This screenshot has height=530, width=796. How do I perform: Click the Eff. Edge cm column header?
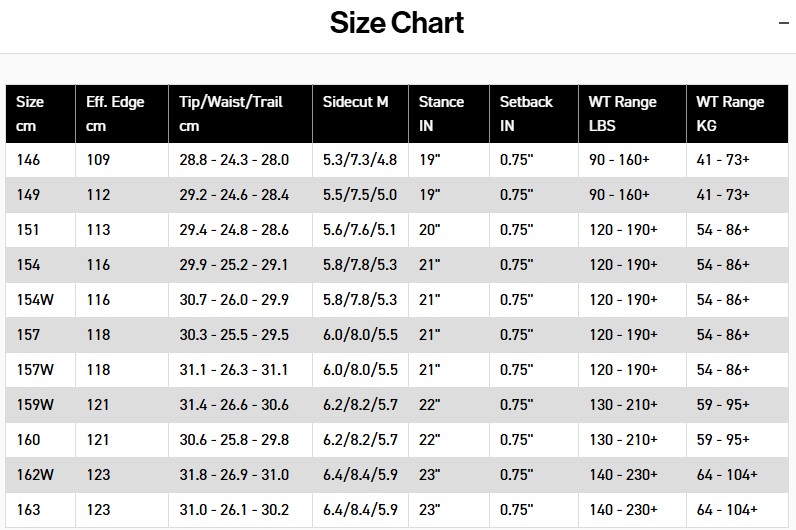[x=115, y=114]
